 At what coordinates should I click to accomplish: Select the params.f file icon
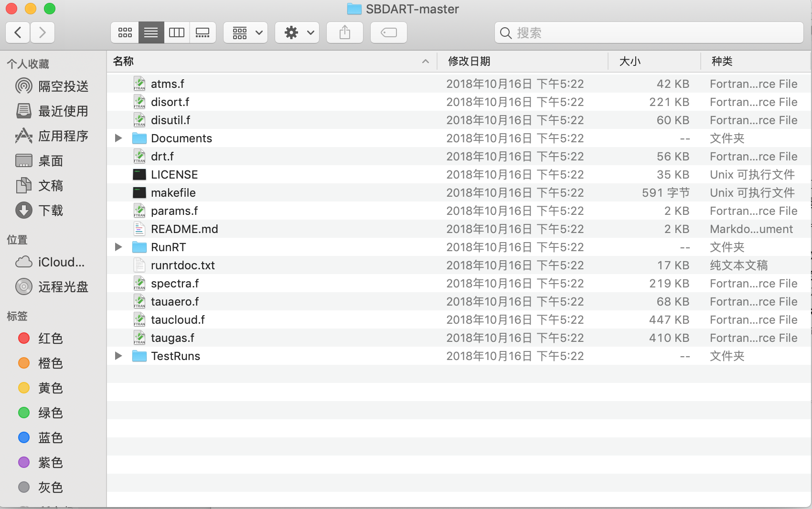(139, 211)
